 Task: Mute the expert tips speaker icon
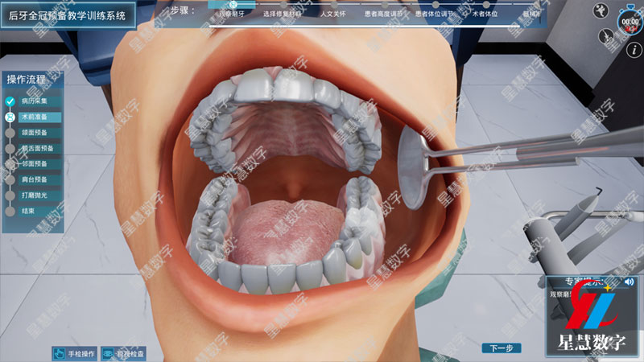tap(629, 282)
